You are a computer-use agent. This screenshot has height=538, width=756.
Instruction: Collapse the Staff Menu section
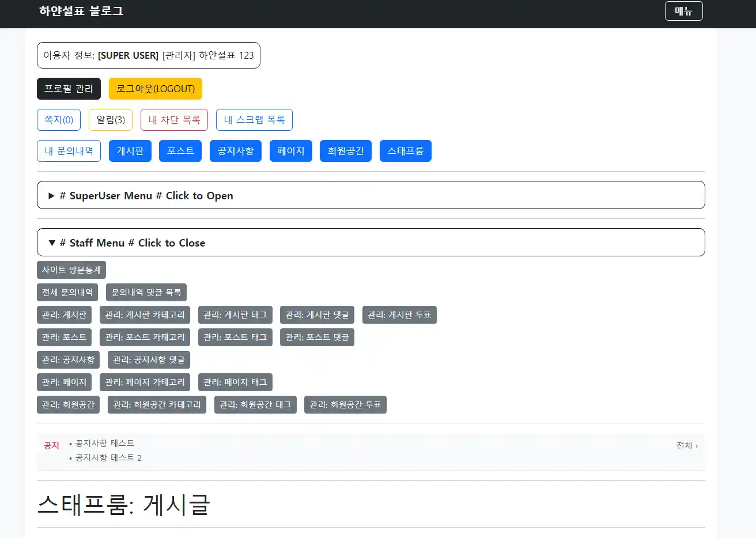pos(133,243)
